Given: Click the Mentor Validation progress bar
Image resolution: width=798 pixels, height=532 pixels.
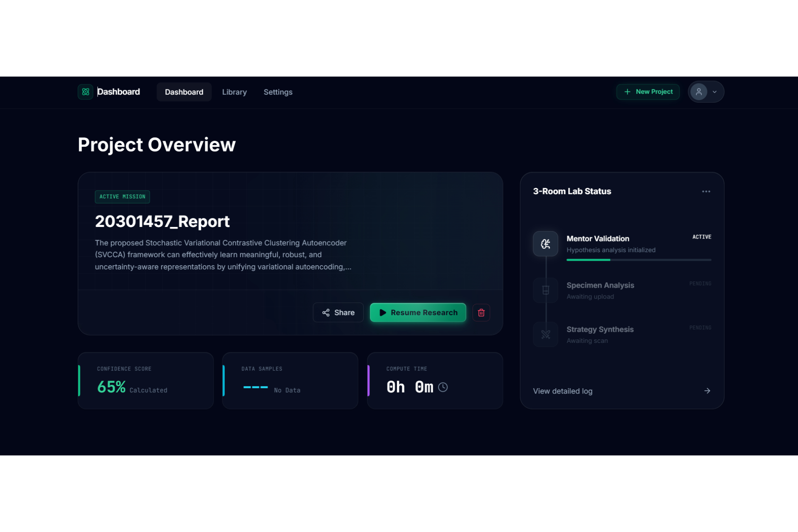Looking at the screenshot, I should [x=638, y=260].
